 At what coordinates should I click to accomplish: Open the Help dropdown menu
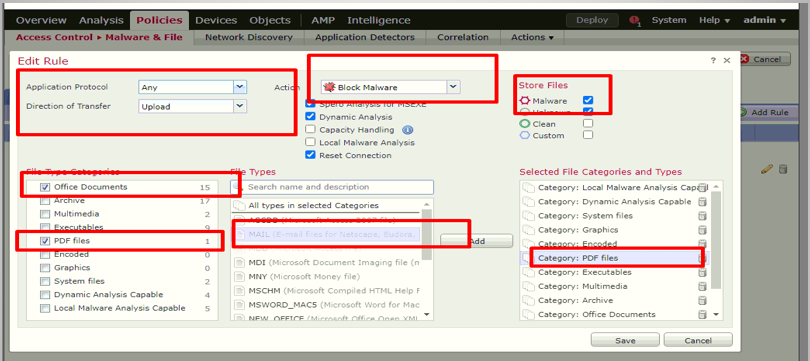coord(714,20)
